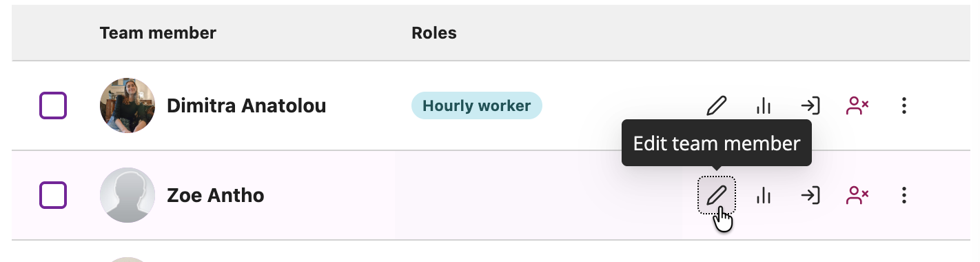Expand three-dot options menu for Zoe Antho
This screenshot has width=980, height=262.
904,195
